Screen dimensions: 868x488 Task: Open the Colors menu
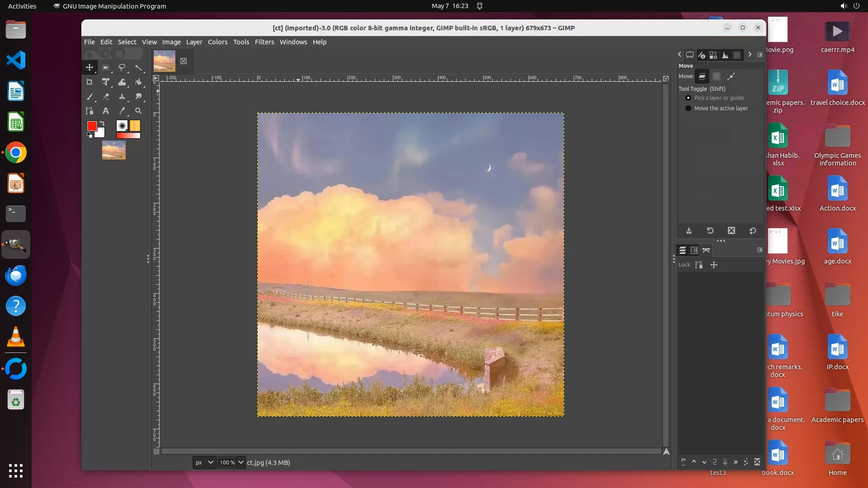click(217, 42)
